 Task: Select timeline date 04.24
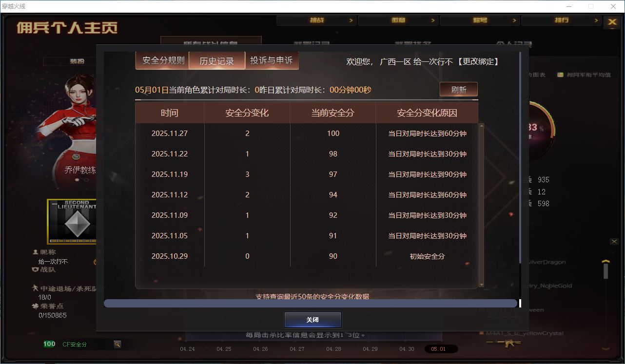tap(187, 349)
